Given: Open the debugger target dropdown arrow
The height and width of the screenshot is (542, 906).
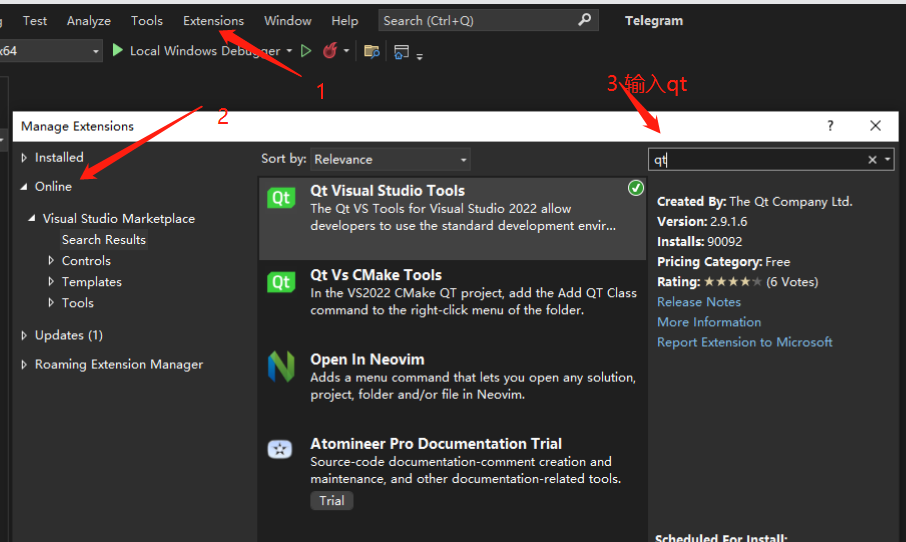Looking at the screenshot, I should tap(289, 51).
